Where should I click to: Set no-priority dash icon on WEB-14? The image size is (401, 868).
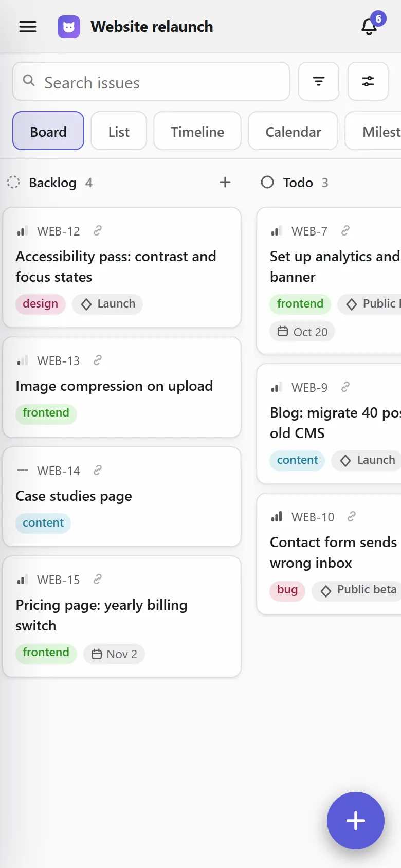22,471
